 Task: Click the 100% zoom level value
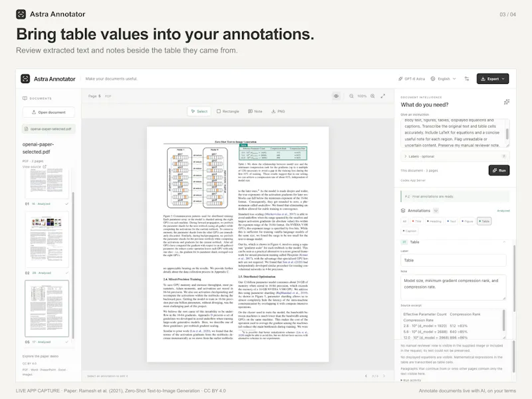[x=362, y=96]
